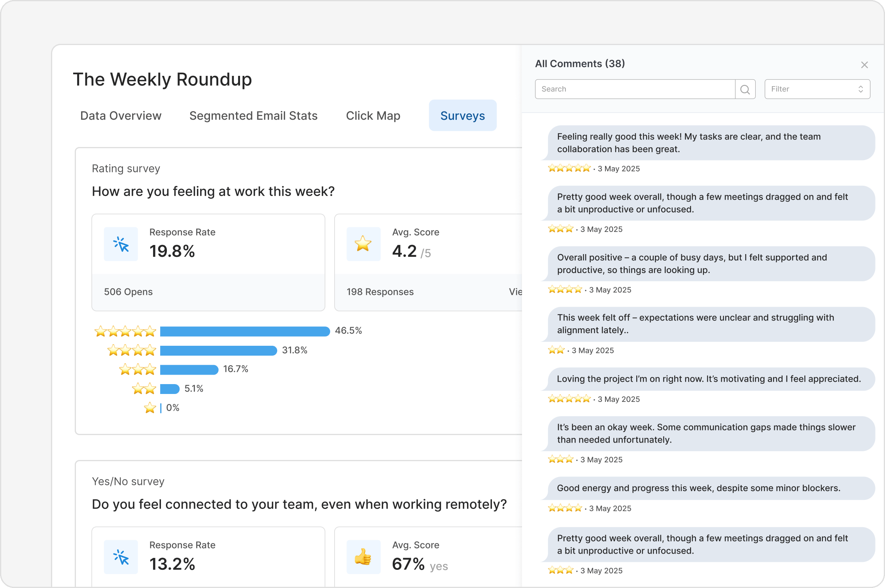
Task: Click the thumbs-up icon beside 67% yes
Action: coord(363,557)
